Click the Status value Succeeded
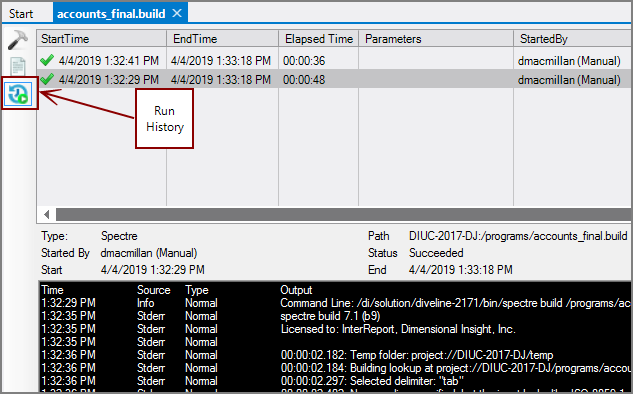The height and width of the screenshot is (394, 633). (x=436, y=253)
